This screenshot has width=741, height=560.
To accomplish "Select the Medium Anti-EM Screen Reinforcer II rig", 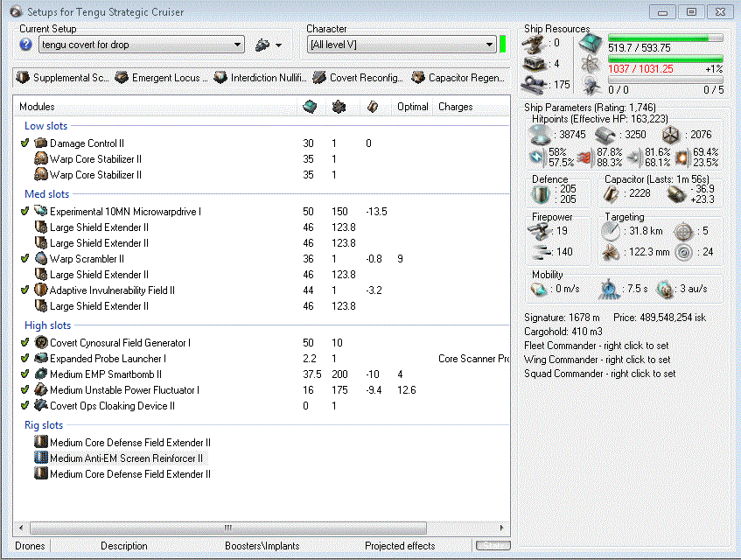I will click(126, 458).
